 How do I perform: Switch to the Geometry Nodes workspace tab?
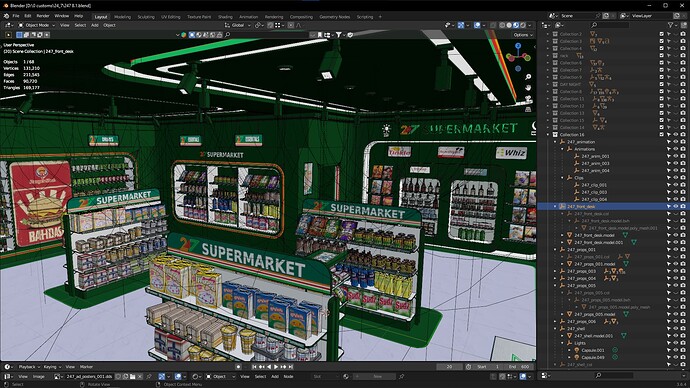335,17
